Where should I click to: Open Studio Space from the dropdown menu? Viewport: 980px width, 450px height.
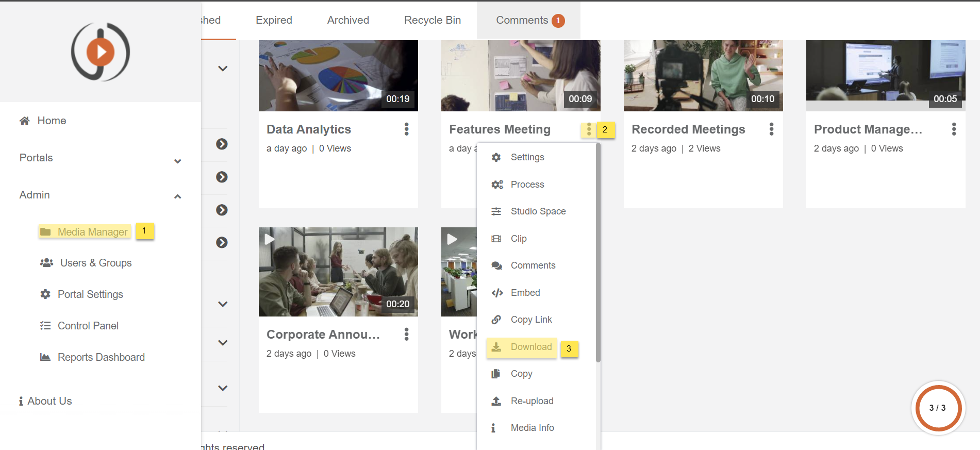538,211
